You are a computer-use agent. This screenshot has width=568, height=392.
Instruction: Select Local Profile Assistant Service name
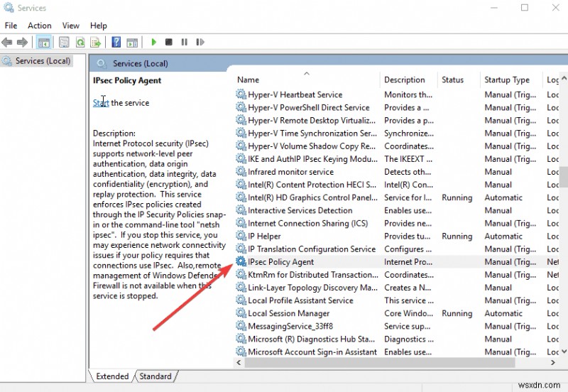300,300
